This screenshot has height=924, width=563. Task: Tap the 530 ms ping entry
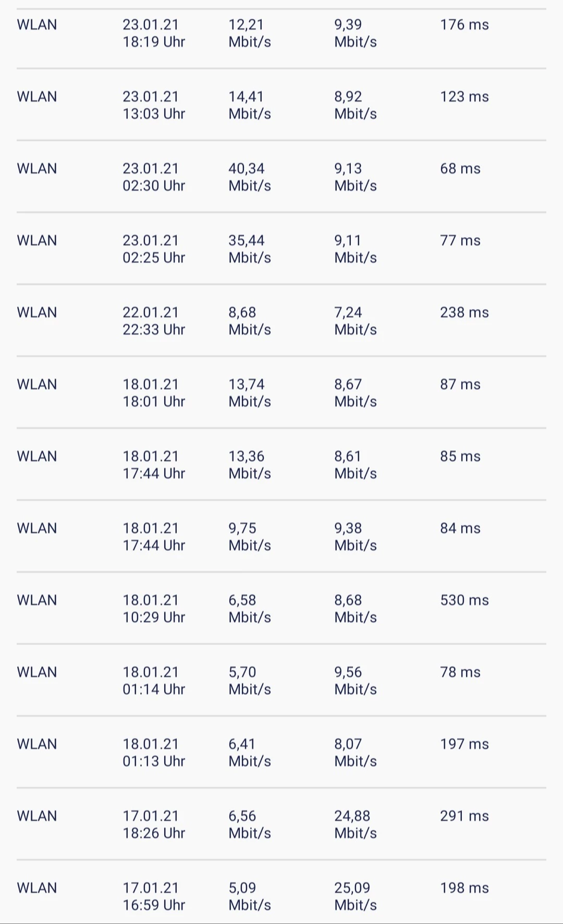[464, 600]
